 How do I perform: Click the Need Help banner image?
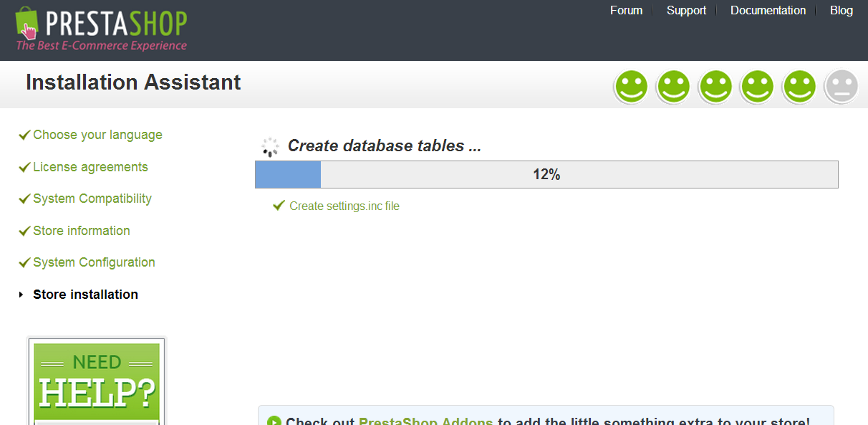pyautogui.click(x=97, y=381)
